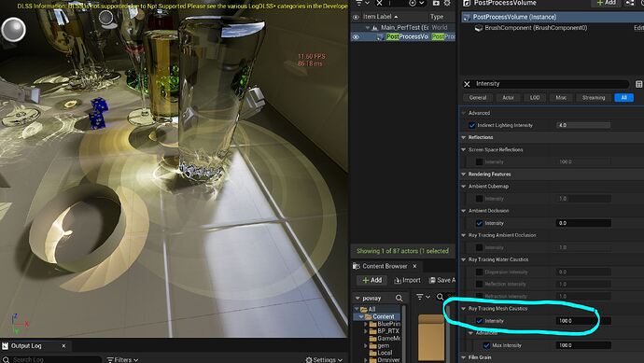Clear the Outliner search with the X icon
The width and height of the screenshot is (644, 363).
(379, 3)
